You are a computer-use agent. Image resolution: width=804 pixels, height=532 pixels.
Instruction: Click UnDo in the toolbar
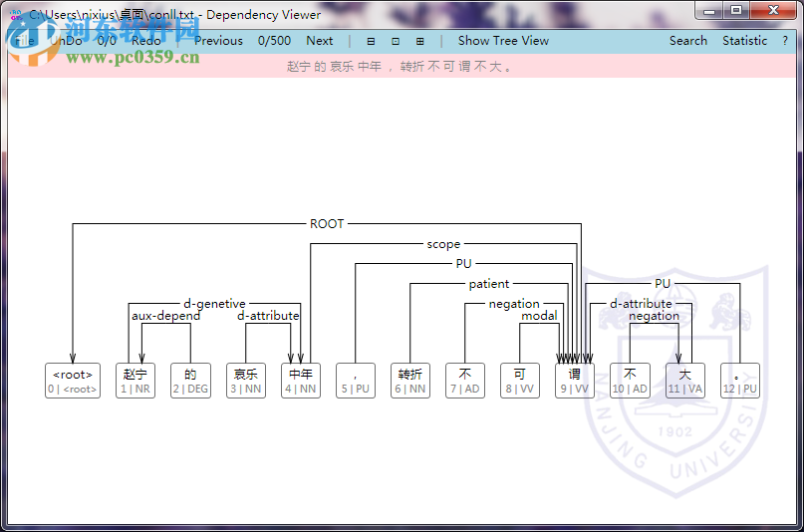[x=66, y=41]
